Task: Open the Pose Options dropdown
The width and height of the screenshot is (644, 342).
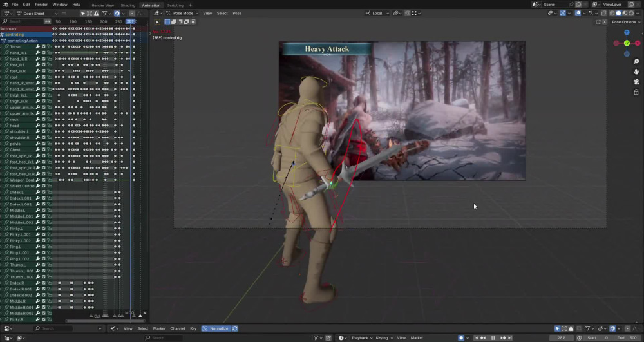Action: [x=626, y=22]
